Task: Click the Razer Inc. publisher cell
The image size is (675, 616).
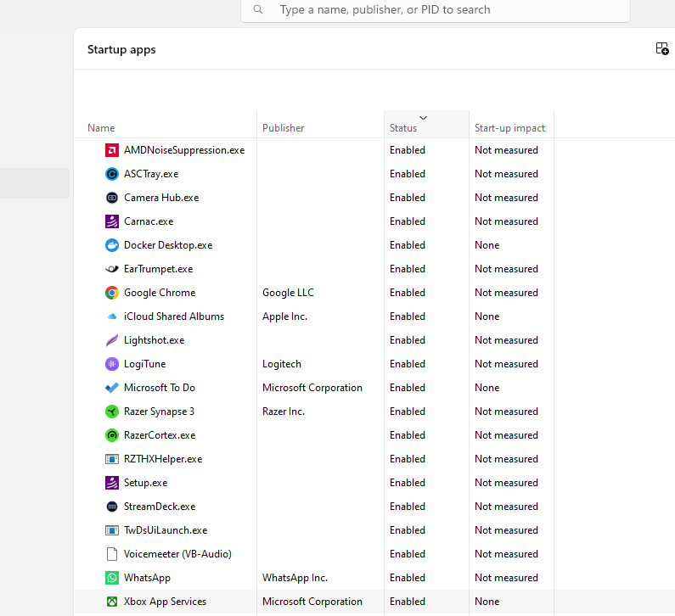Action: coord(284,412)
